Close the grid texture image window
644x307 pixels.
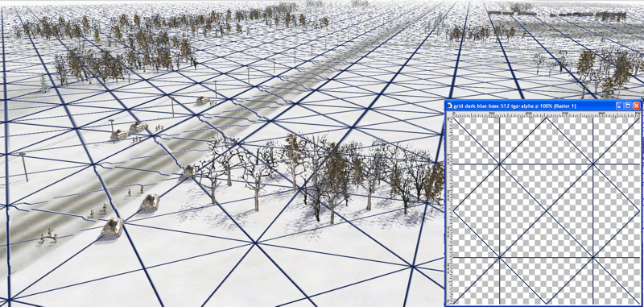[x=637, y=106]
